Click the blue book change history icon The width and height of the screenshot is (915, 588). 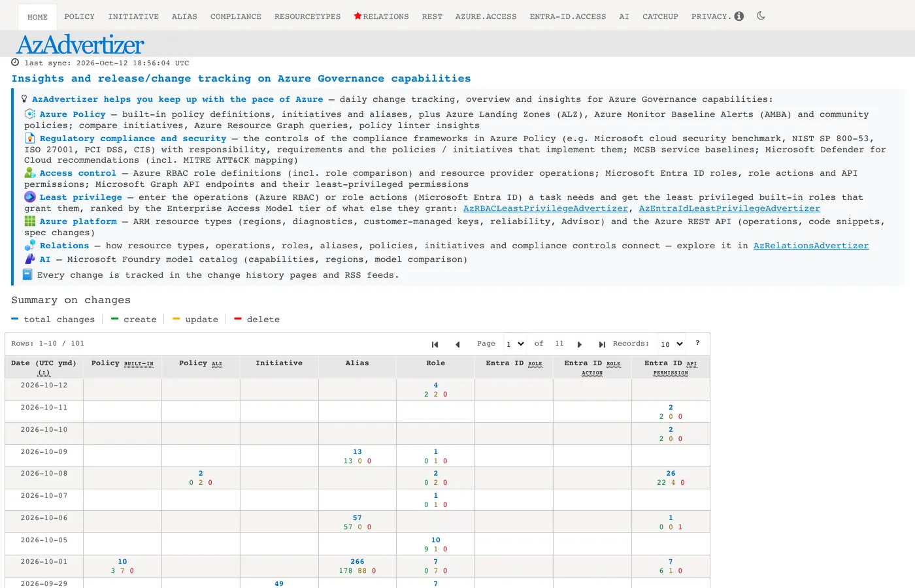pos(27,274)
